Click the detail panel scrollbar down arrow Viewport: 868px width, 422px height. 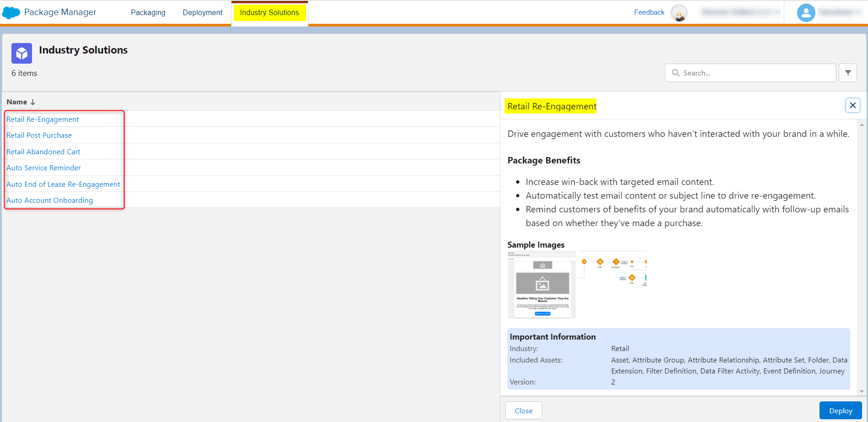pos(862,392)
